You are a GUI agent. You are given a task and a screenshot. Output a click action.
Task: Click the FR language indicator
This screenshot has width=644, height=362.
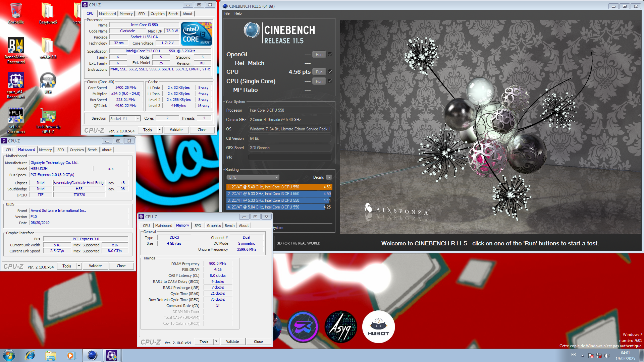tap(574, 355)
